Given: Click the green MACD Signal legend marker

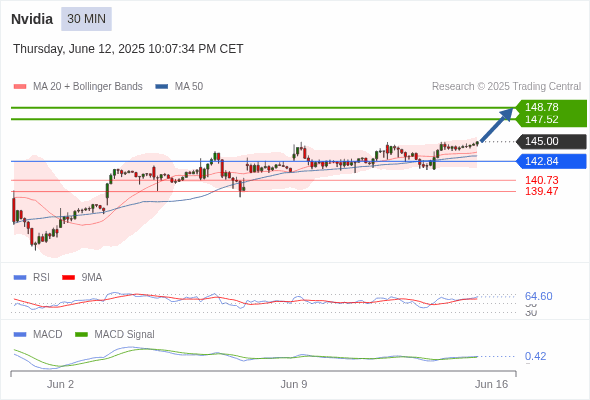Looking at the screenshot, I should [82, 335].
